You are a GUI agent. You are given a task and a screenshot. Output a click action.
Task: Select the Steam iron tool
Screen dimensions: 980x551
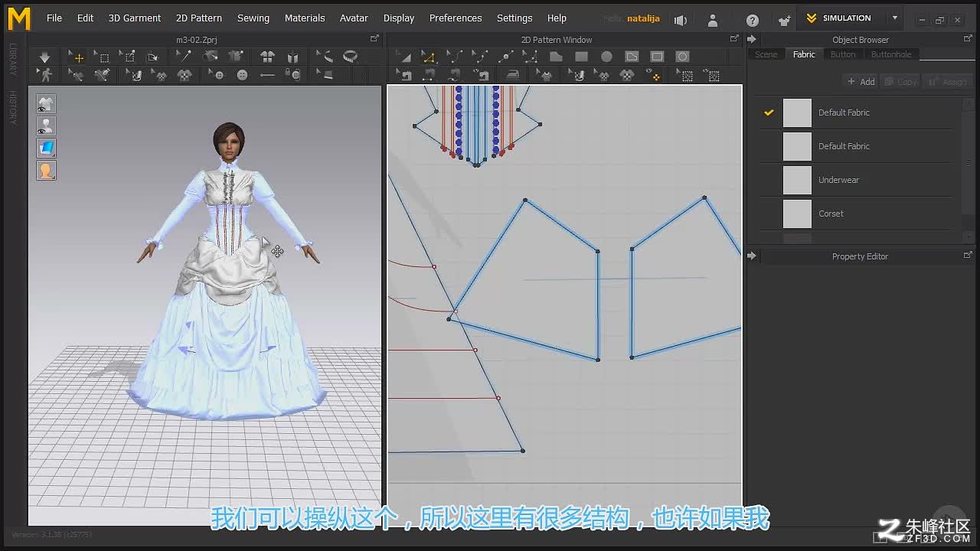(513, 75)
